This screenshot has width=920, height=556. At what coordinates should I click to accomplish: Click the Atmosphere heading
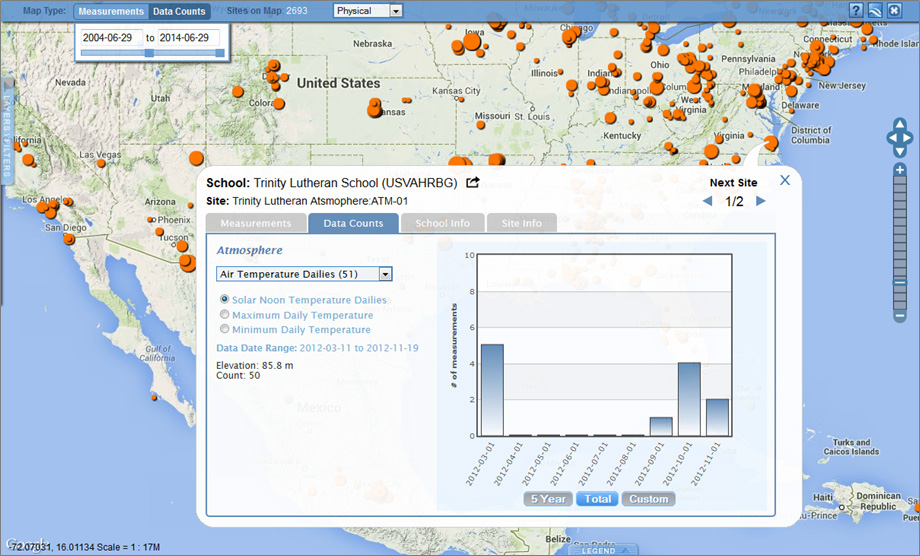249,250
